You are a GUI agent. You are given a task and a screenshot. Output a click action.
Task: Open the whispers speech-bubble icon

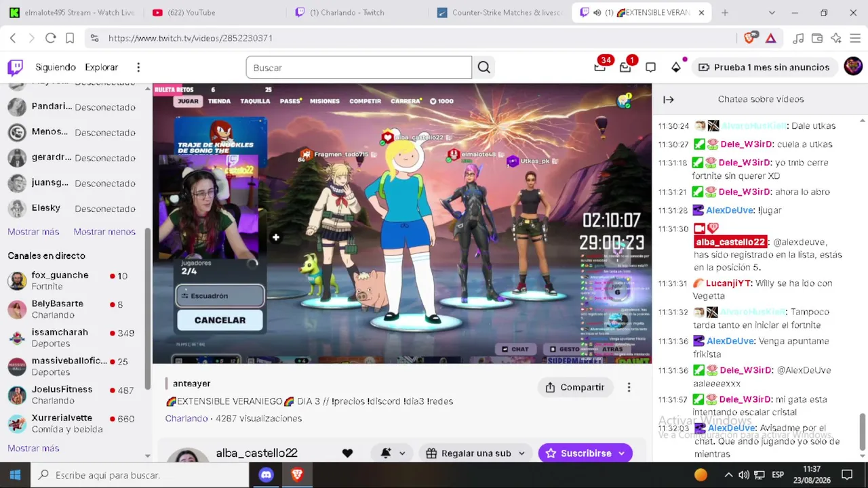coord(650,67)
